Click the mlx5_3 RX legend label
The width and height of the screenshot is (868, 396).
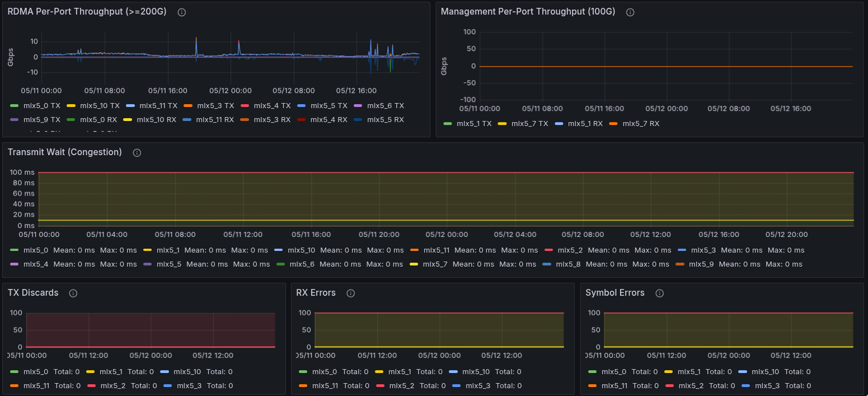pyautogui.click(x=272, y=119)
